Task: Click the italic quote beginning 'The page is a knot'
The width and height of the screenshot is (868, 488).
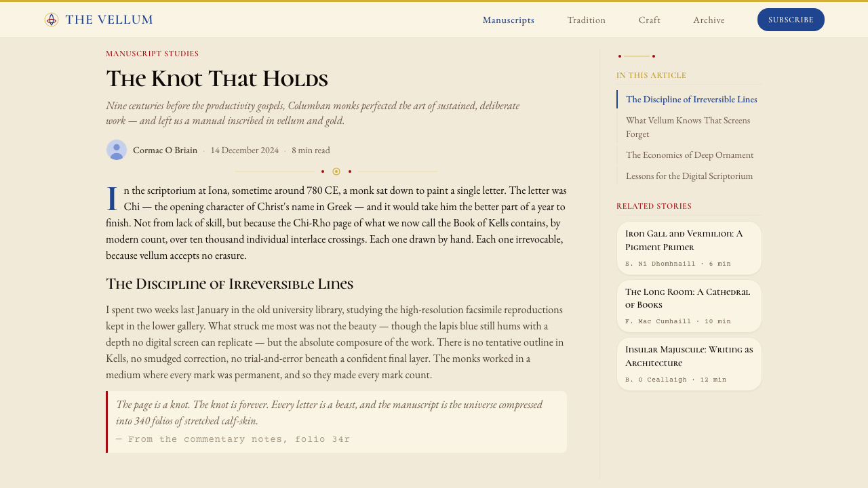Action: (x=329, y=412)
